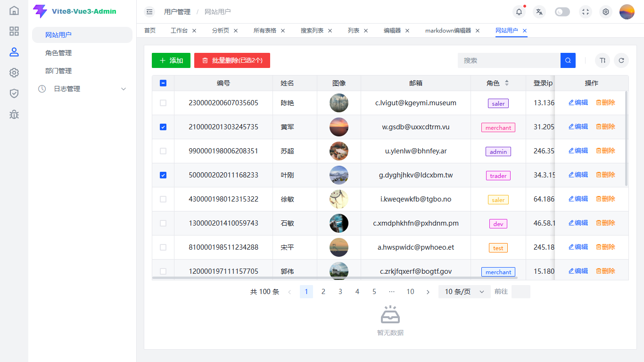Screen dimensions: 644x362
Task: Click the blue search magnifier button
Action: pyautogui.click(x=568, y=60)
